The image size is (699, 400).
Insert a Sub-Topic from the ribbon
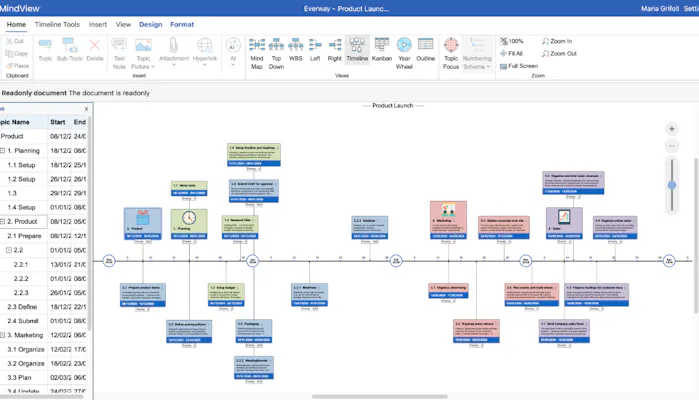pyautogui.click(x=70, y=49)
